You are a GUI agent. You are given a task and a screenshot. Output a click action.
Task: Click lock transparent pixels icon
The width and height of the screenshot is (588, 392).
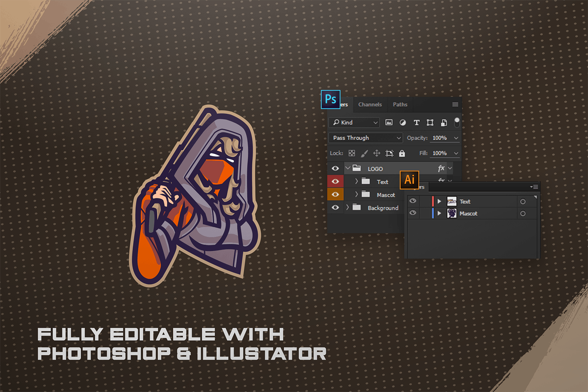point(352,153)
